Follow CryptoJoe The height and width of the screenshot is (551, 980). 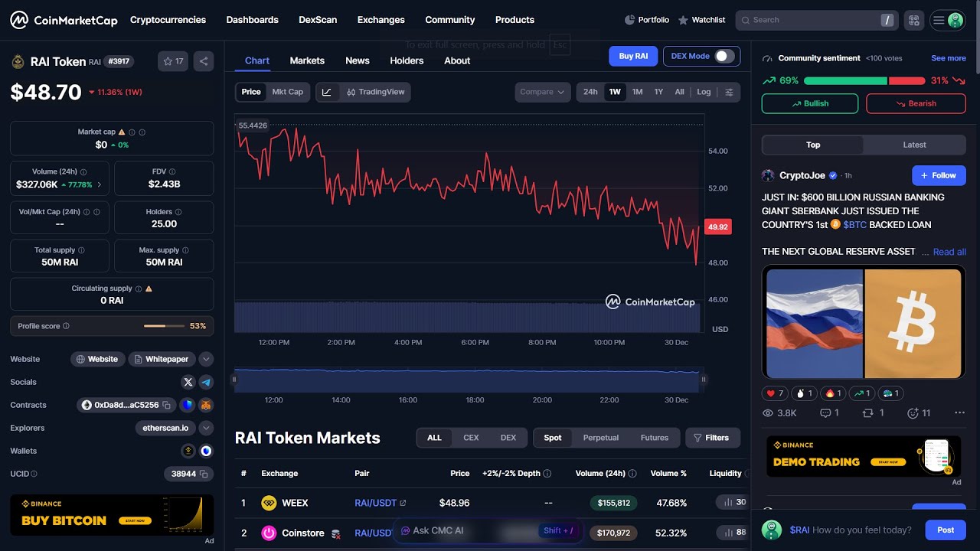(939, 175)
